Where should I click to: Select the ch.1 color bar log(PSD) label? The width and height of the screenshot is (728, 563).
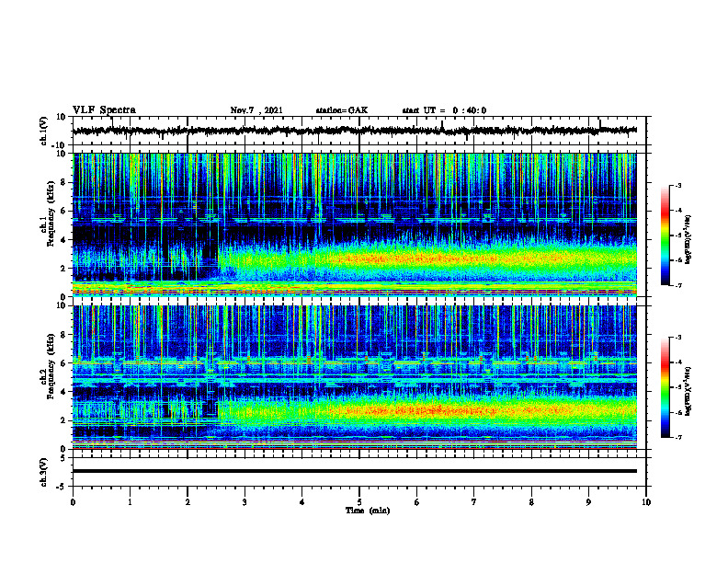click(x=688, y=240)
